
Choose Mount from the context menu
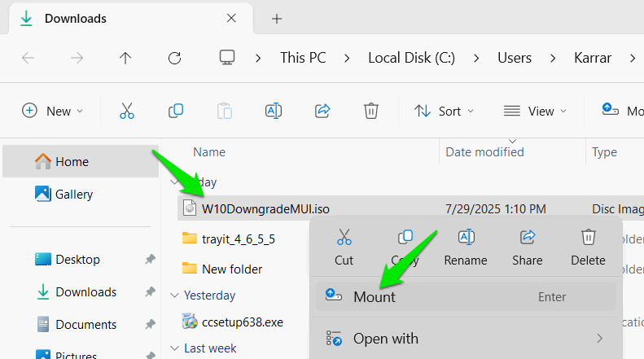point(375,297)
